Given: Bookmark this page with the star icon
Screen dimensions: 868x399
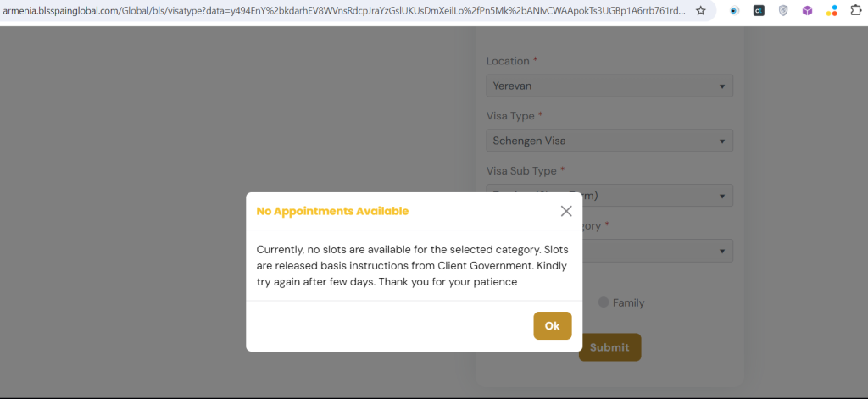Looking at the screenshot, I should pyautogui.click(x=701, y=10).
